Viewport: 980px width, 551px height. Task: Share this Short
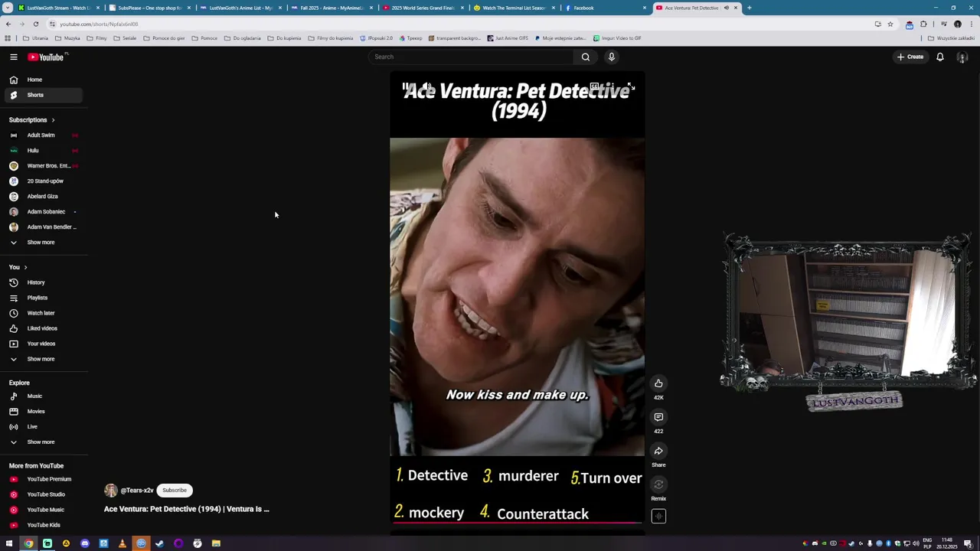(658, 451)
